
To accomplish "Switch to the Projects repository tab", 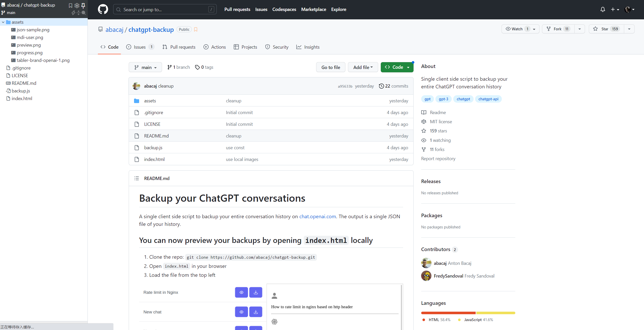I will point(245,47).
